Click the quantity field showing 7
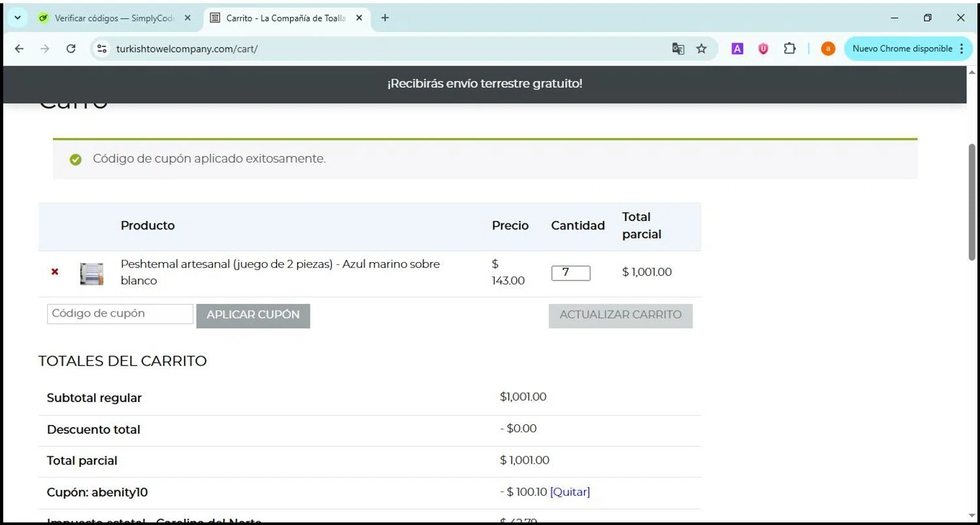The height and width of the screenshot is (525, 980). (x=571, y=273)
